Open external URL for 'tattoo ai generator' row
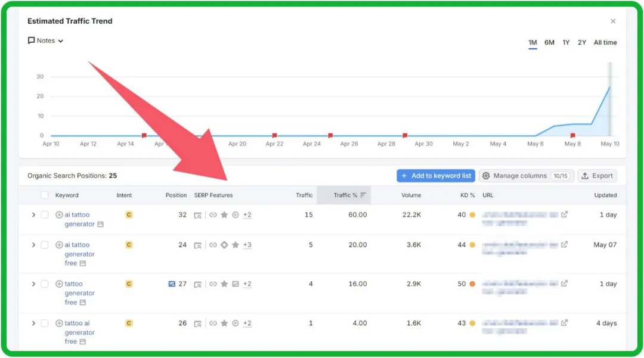 pos(564,323)
